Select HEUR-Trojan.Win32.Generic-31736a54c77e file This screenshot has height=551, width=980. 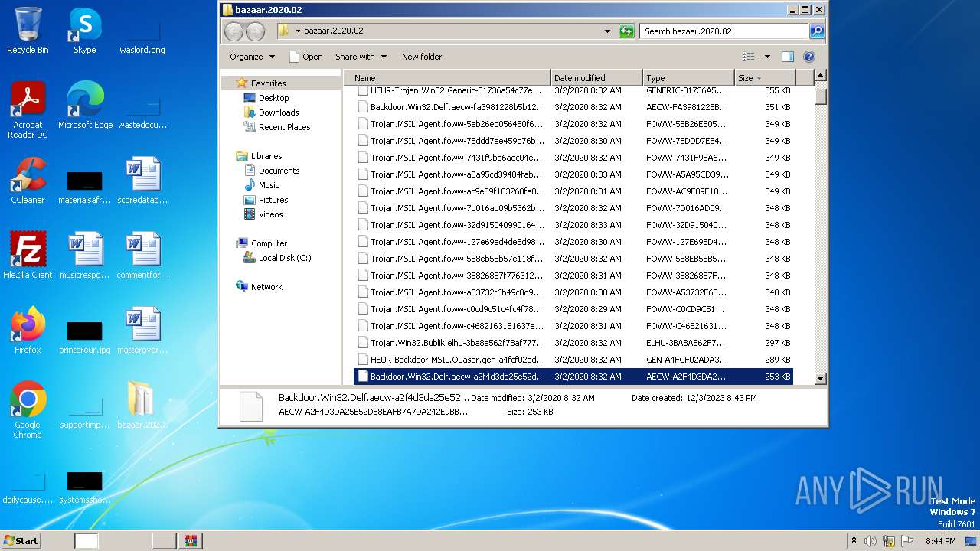coord(574,90)
